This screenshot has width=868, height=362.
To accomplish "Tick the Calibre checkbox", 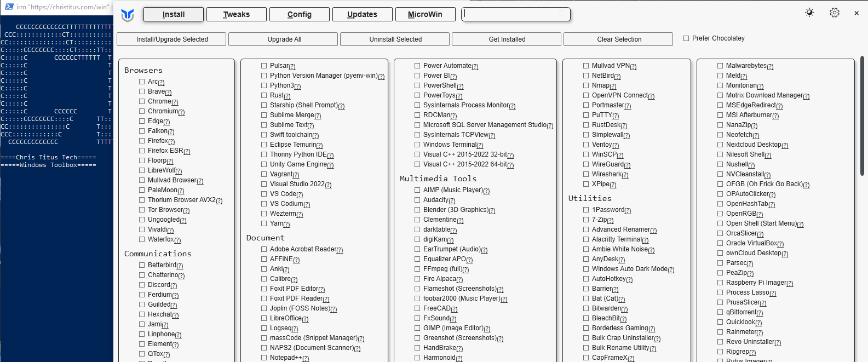I will click(264, 279).
